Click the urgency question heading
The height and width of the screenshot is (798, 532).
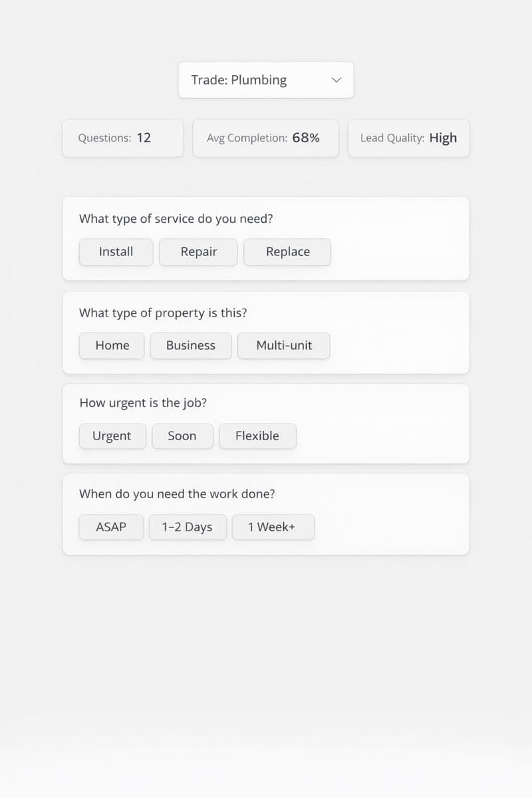(x=143, y=403)
